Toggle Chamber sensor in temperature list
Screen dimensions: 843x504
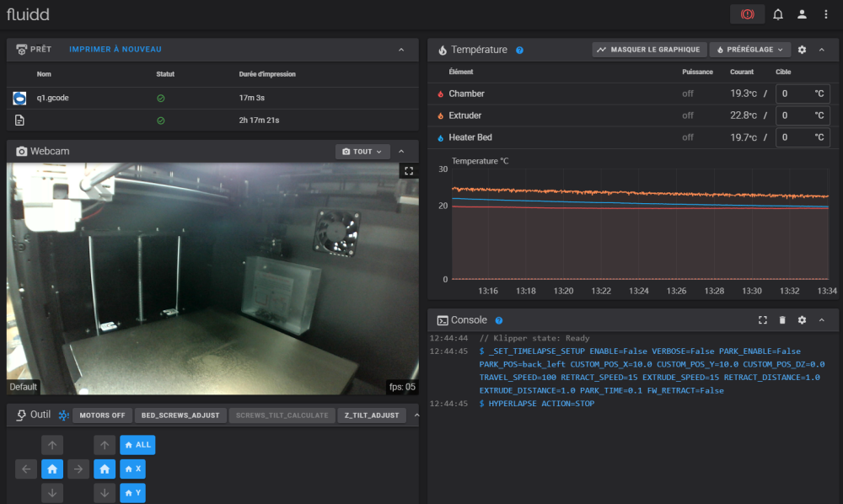[466, 94]
